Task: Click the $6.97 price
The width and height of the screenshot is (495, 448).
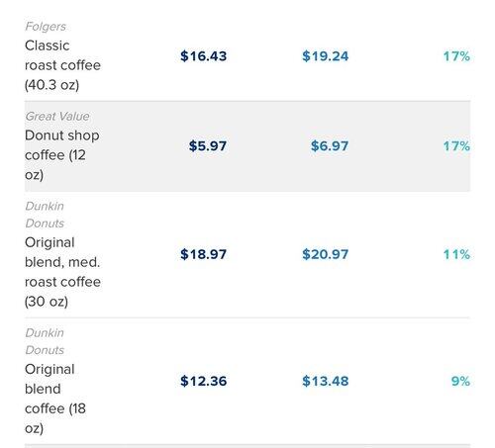Action: tap(330, 146)
